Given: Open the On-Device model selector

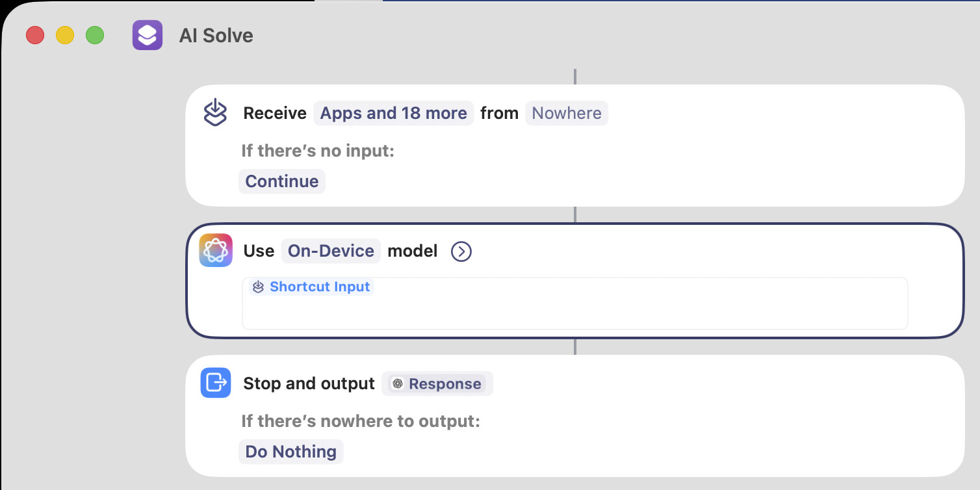Looking at the screenshot, I should (331, 251).
